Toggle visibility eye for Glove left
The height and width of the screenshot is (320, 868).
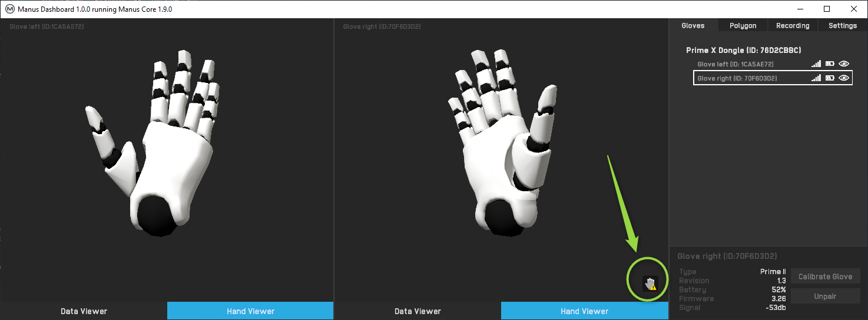[844, 64]
